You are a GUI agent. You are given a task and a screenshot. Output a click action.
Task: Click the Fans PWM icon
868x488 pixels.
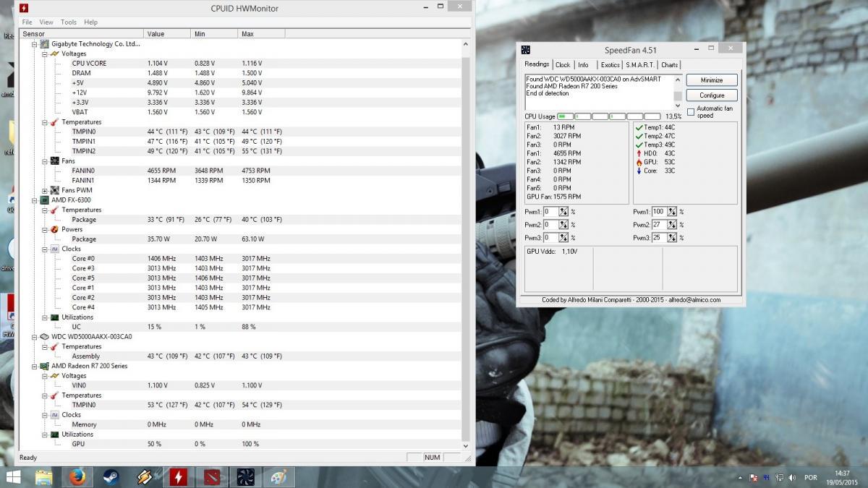point(54,190)
